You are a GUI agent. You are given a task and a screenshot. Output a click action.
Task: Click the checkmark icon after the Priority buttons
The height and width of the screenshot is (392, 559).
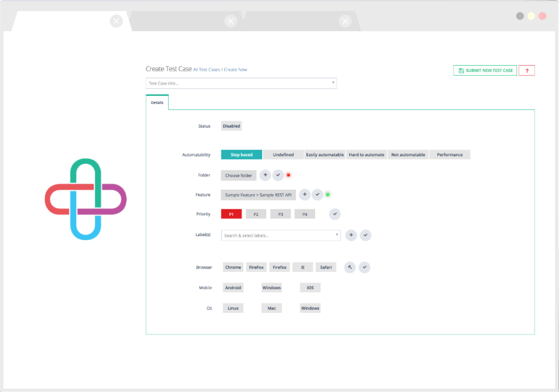coord(335,214)
